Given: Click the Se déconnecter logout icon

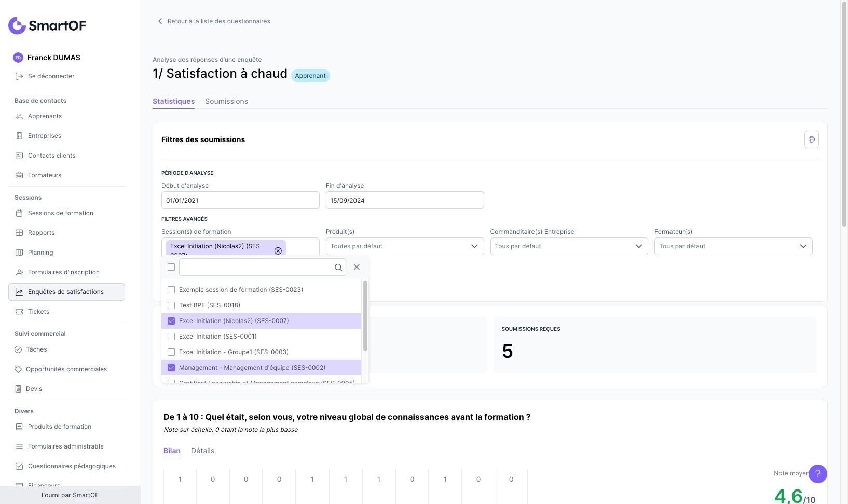Looking at the screenshot, I should pyautogui.click(x=19, y=76).
